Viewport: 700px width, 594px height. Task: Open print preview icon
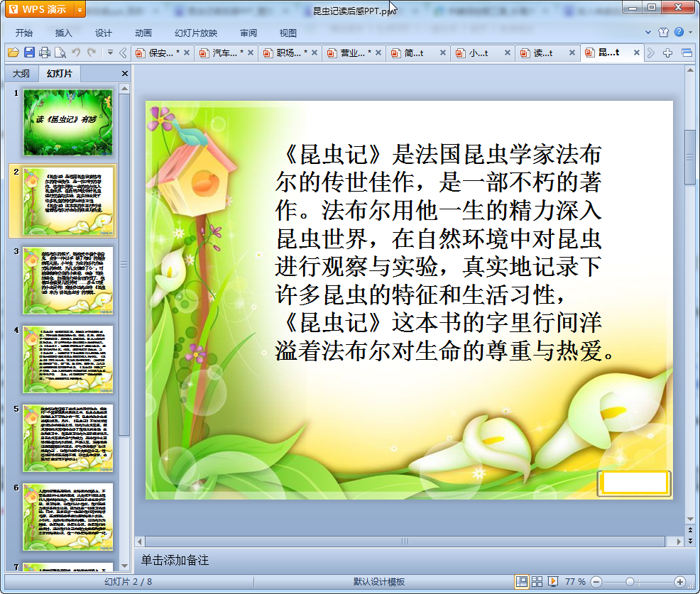[x=60, y=53]
